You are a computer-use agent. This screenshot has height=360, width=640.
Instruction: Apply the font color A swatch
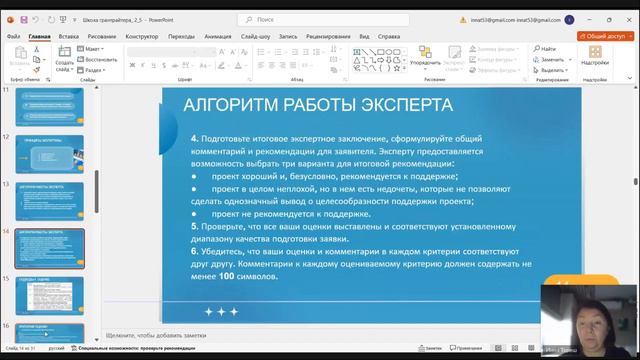pos(238,65)
